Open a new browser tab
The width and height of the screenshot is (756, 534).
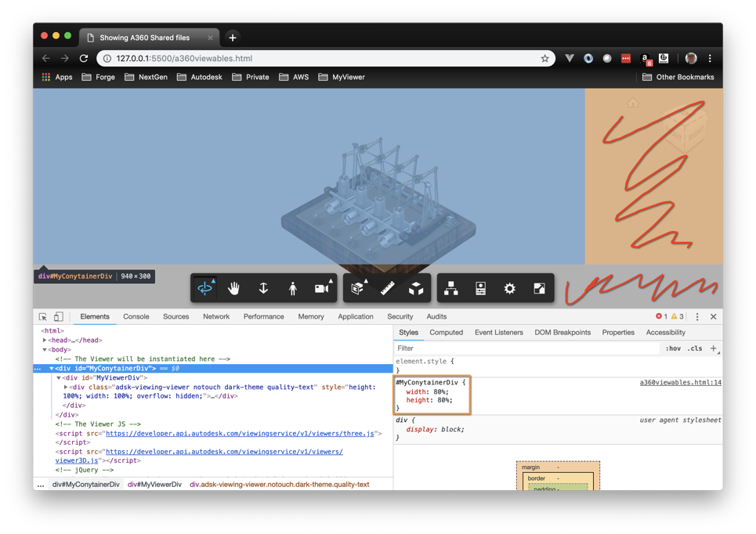233,38
